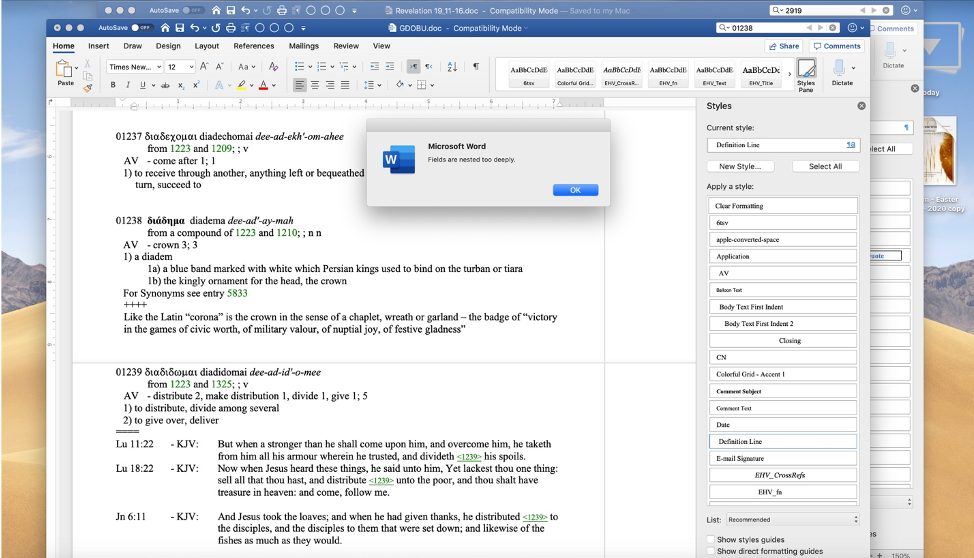This screenshot has width=974, height=558.
Task: Go to next search result for 01238
Action: coord(821,28)
